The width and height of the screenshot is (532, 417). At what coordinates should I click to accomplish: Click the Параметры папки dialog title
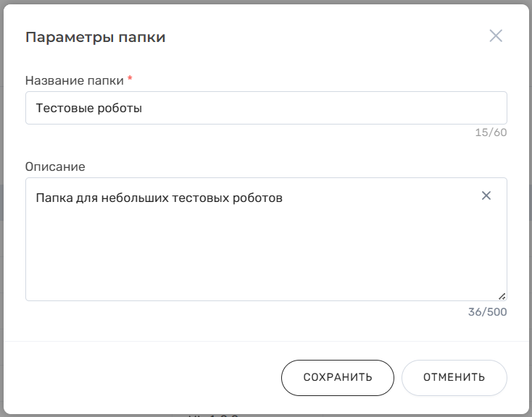click(x=96, y=37)
